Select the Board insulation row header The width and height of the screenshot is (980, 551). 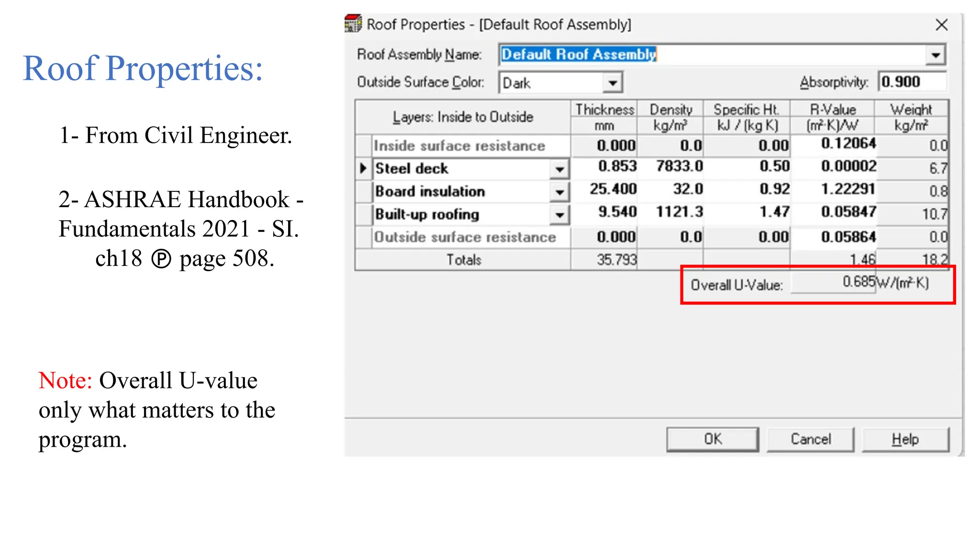click(364, 191)
